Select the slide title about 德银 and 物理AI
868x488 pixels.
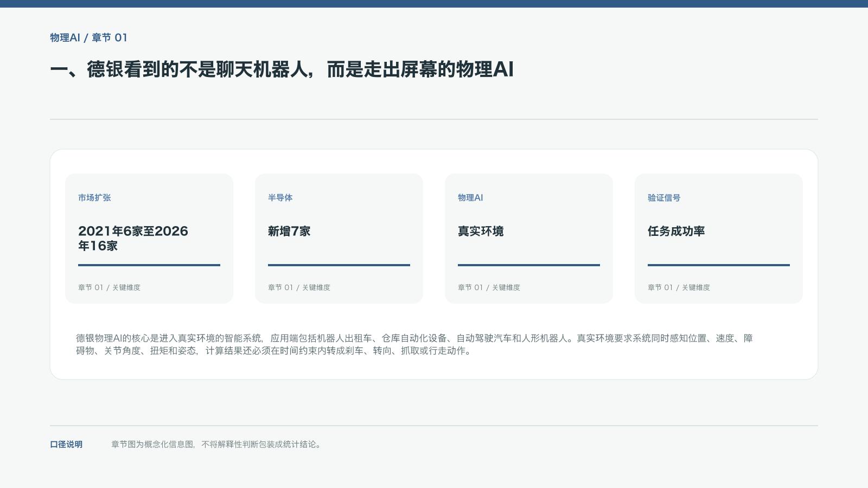pyautogui.click(x=282, y=69)
